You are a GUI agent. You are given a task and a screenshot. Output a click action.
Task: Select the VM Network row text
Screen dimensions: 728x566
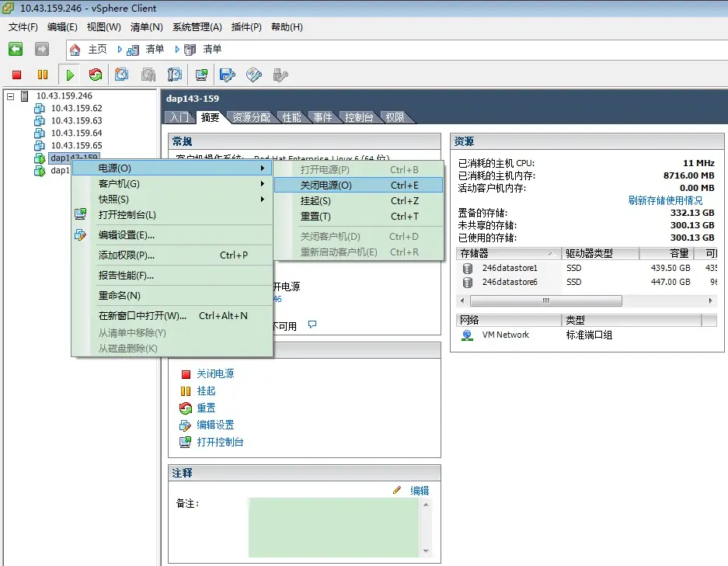pyautogui.click(x=506, y=335)
